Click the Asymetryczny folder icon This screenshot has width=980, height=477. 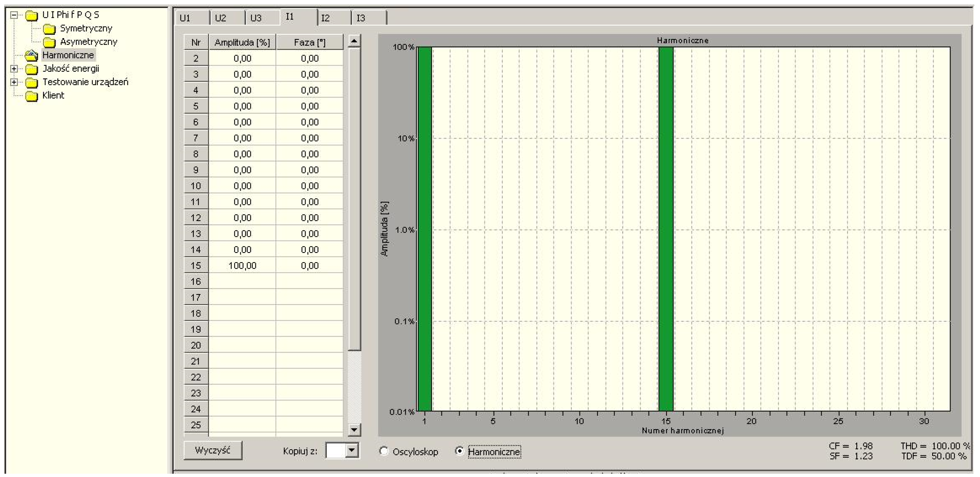(49, 42)
